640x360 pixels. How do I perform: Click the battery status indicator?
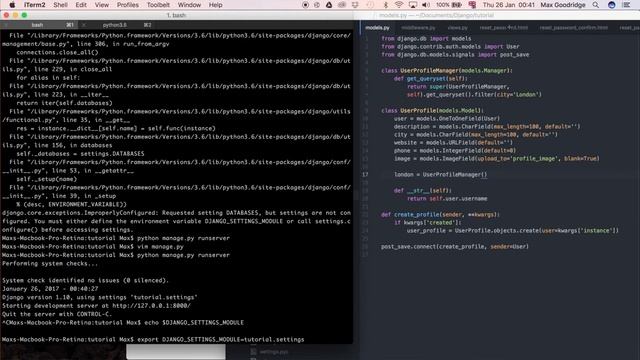[449, 5]
